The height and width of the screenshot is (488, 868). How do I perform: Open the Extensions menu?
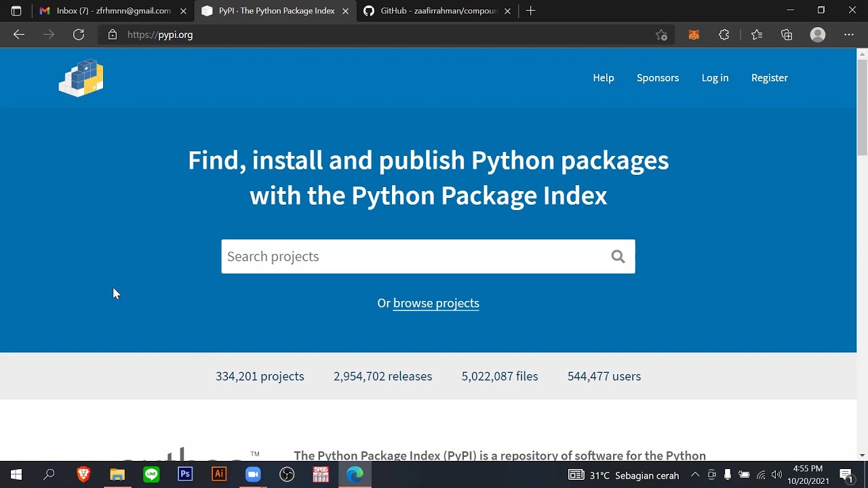click(724, 35)
